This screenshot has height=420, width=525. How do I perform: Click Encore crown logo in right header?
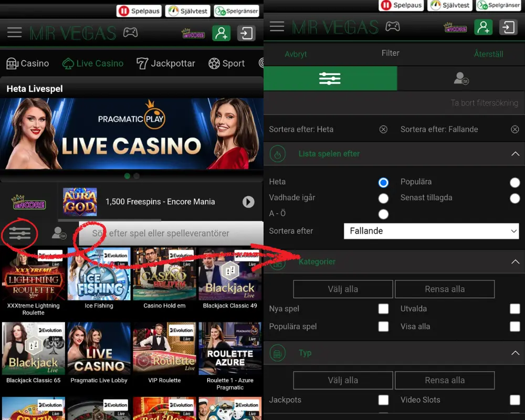pyautogui.click(x=455, y=27)
